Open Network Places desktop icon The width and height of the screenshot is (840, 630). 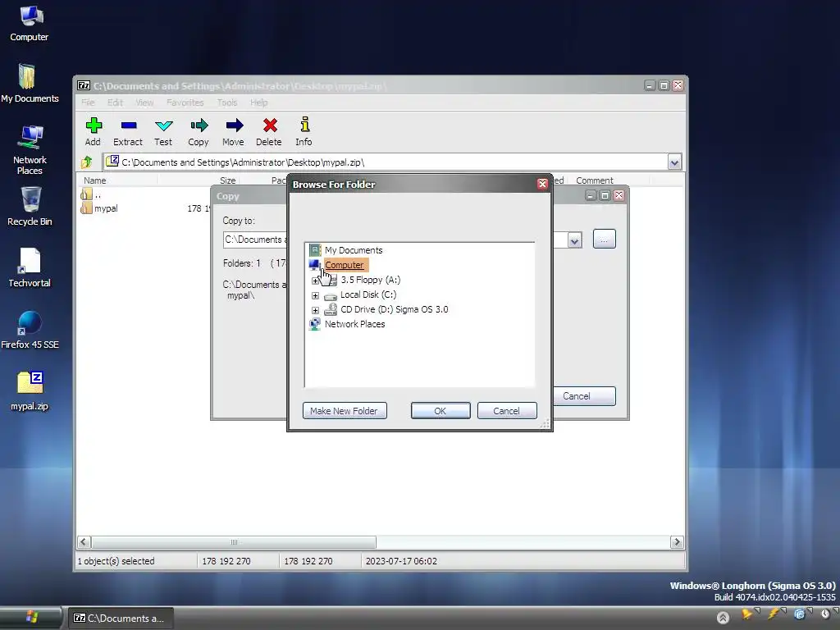(30, 150)
